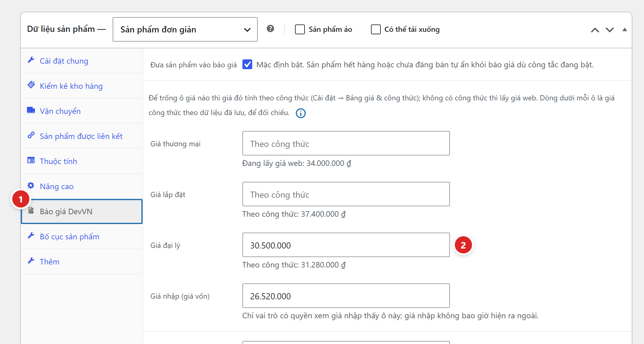Click the text Theo công thức: 37.400.000 ₫

click(x=294, y=214)
